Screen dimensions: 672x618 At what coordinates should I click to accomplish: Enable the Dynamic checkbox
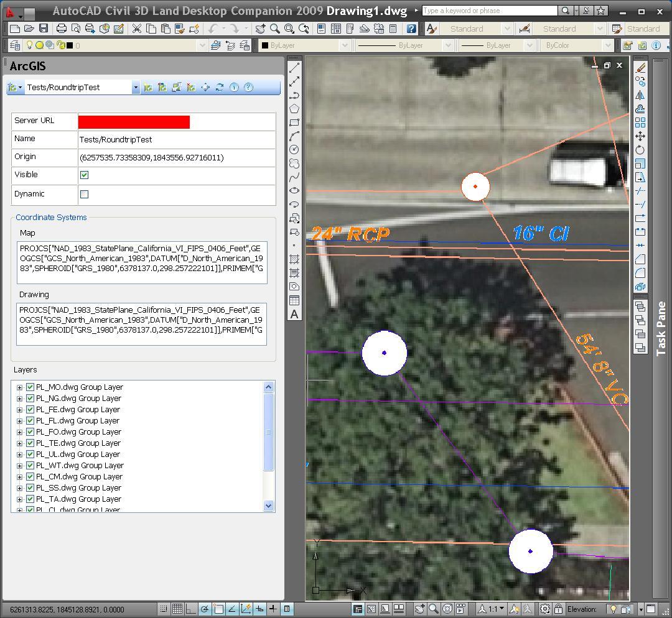click(85, 194)
